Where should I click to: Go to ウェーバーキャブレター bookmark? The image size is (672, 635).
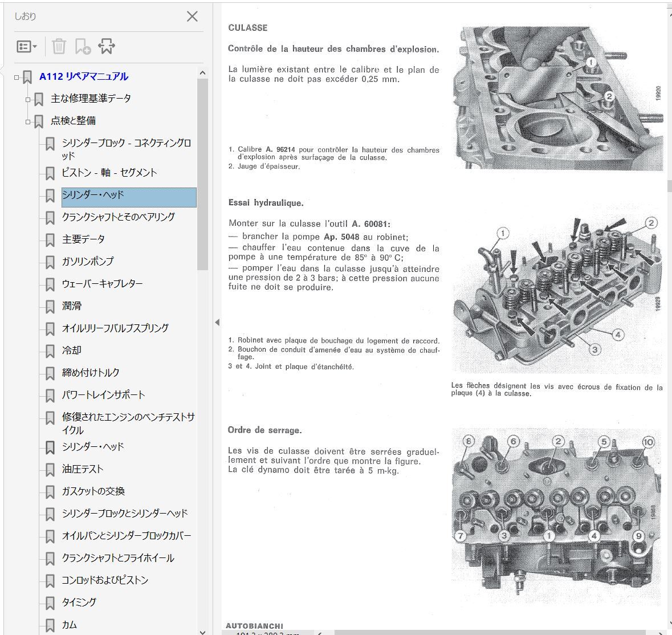pyautogui.click(x=102, y=284)
